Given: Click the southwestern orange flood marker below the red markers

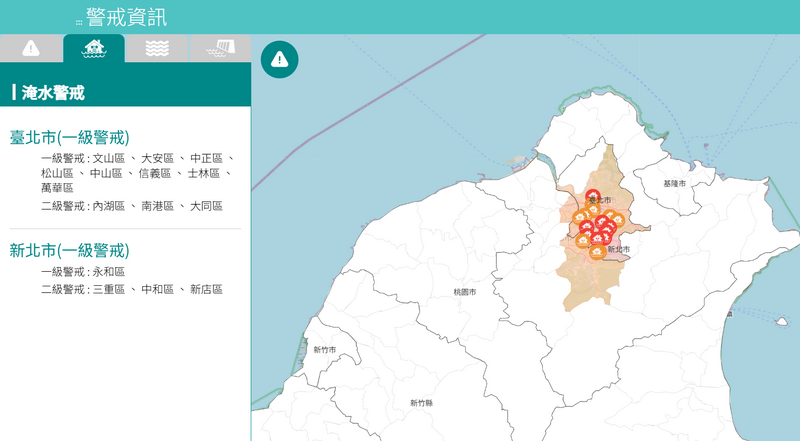Looking at the screenshot, I should pos(583,241).
